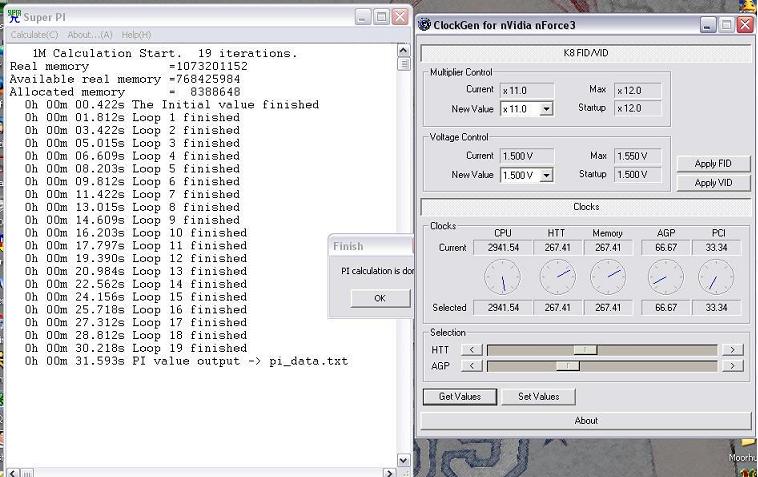Viewport: 758px width, 477px height.
Task: Click the Super PI horizontal scroll left arrow
Action: point(13,473)
